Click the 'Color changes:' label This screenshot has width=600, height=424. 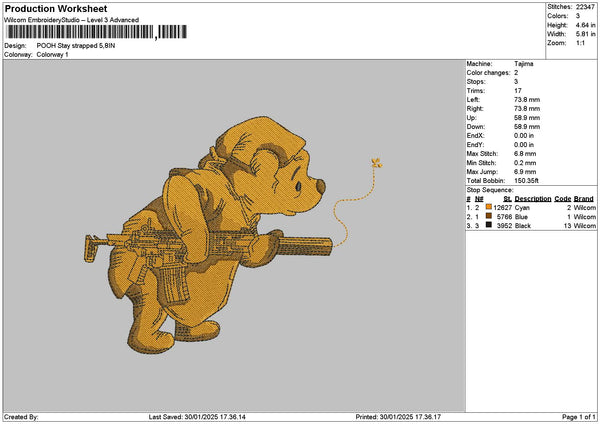[x=488, y=73]
